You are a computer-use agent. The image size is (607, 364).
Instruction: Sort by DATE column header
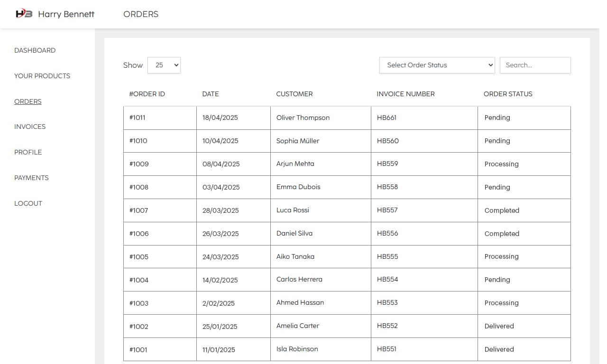(x=211, y=94)
